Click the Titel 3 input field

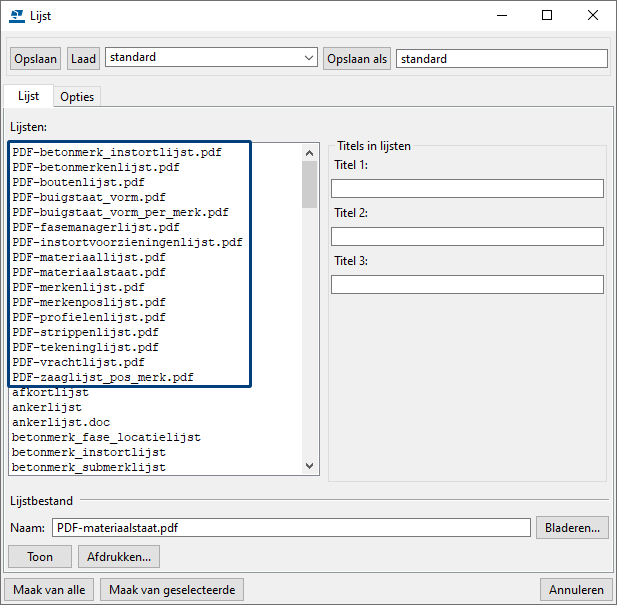point(467,284)
